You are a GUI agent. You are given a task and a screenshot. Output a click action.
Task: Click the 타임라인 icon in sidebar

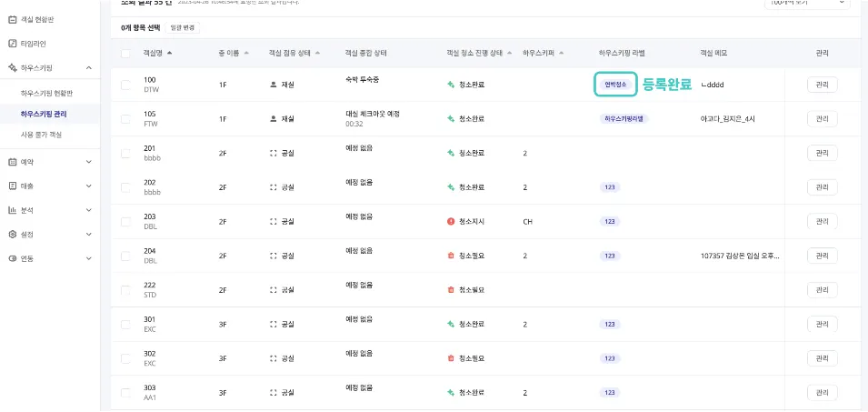click(13, 43)
